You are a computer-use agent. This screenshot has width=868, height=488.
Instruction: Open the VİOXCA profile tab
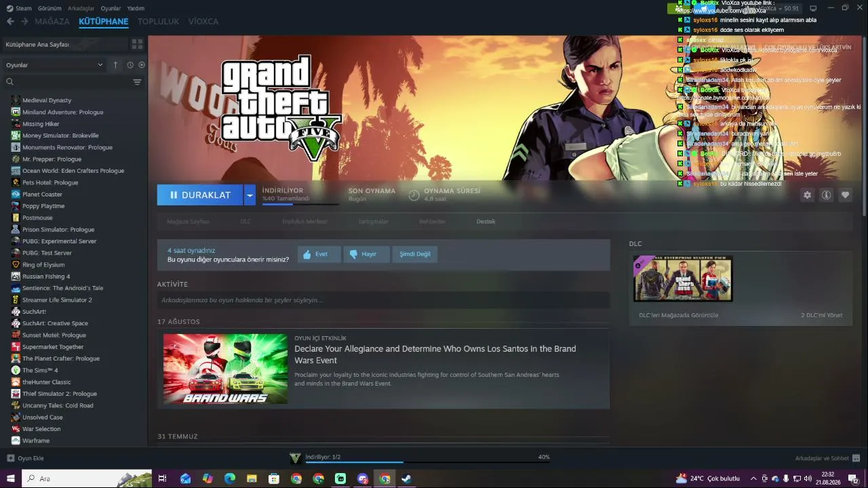coord(203,22)
